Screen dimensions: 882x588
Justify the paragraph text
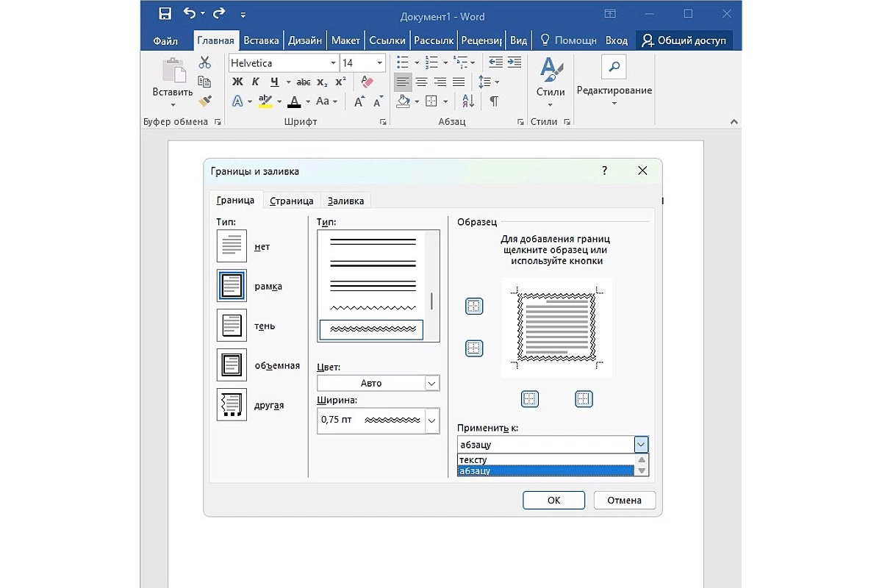pos(459,82)
